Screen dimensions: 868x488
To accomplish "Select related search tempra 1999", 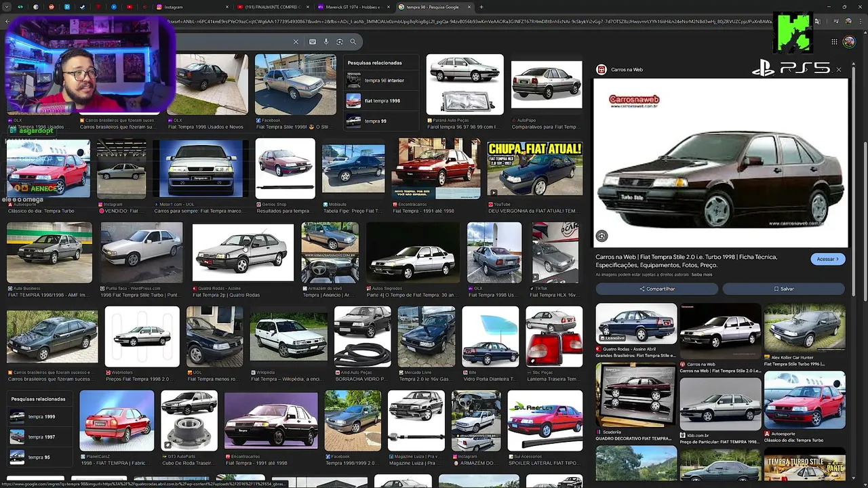I will pos(39,416).
